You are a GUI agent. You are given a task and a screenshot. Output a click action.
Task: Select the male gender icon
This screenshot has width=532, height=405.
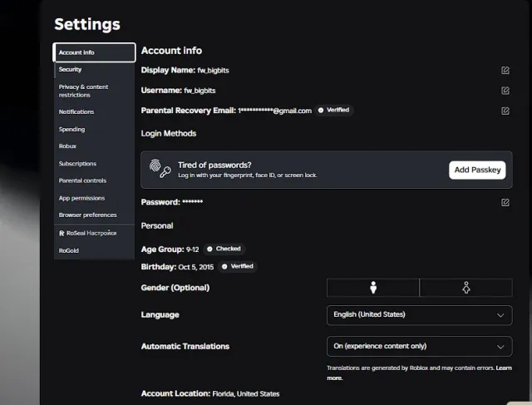pos(373,288)
